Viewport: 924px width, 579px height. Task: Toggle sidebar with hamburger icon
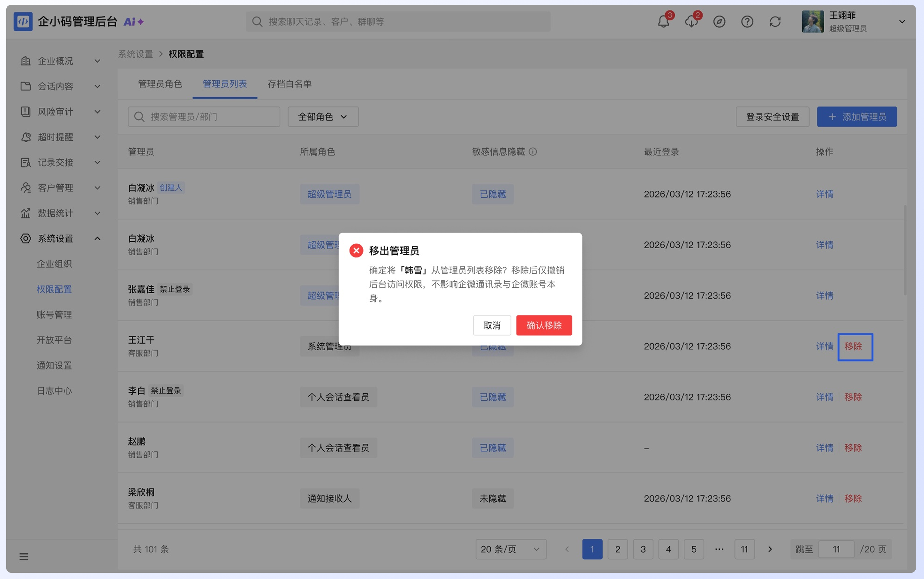[24, 557]
